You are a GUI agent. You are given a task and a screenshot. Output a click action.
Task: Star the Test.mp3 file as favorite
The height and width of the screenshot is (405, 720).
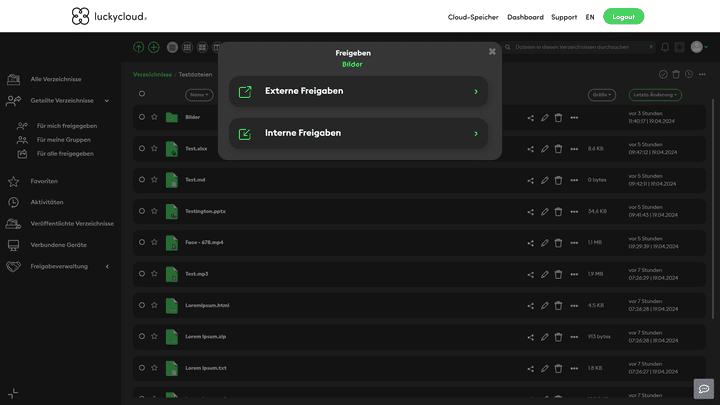(154, 274)
